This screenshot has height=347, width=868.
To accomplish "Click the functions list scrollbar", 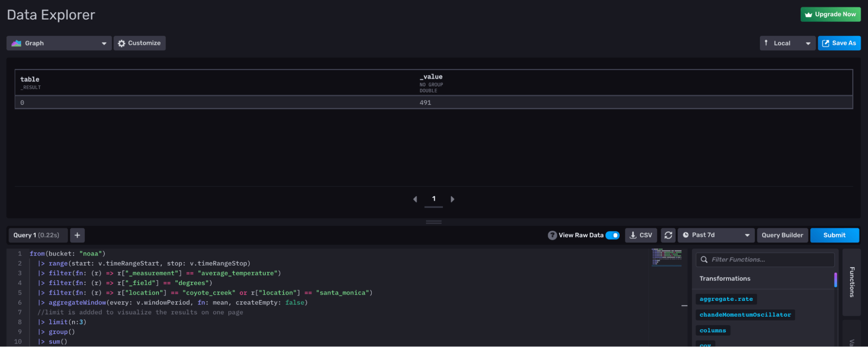I will point(835,280).
